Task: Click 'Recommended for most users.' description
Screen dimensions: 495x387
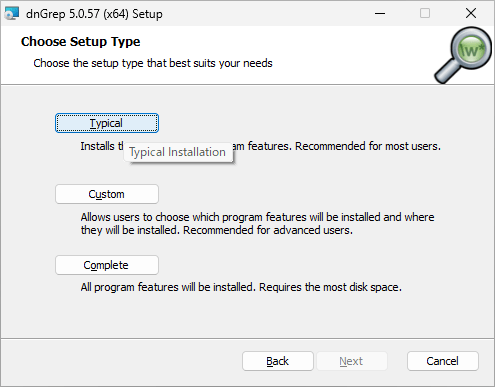Action: tap(368, 146)
